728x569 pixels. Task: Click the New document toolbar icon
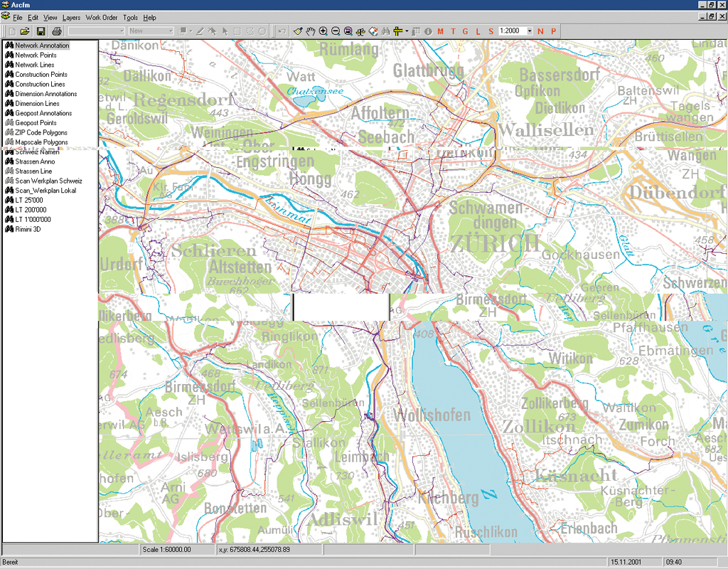[x=13, y=31]
